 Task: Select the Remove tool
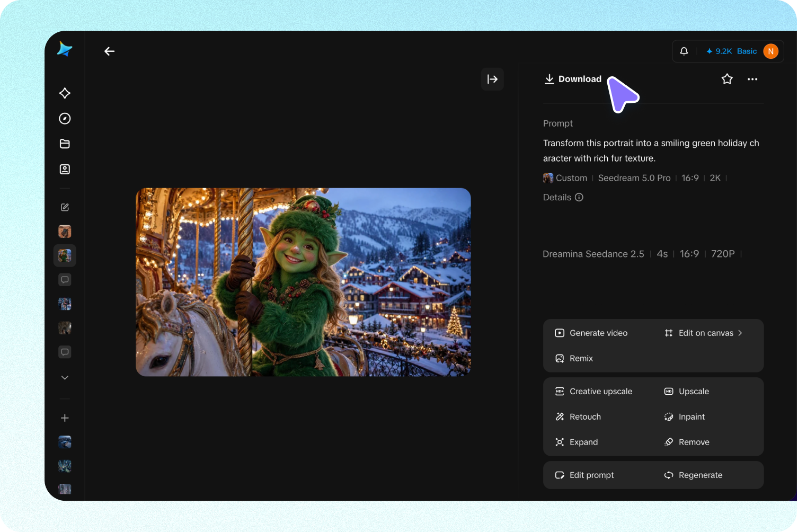pyautogui.click(x=686, y=442)
